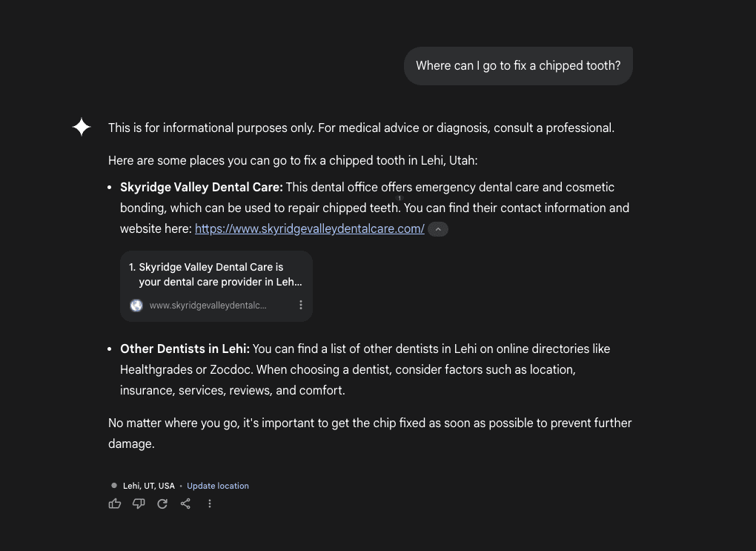This screenshot has width=756, height=551.
Task: Click the informational purposes disclaimer text
Action: point(361,128)
